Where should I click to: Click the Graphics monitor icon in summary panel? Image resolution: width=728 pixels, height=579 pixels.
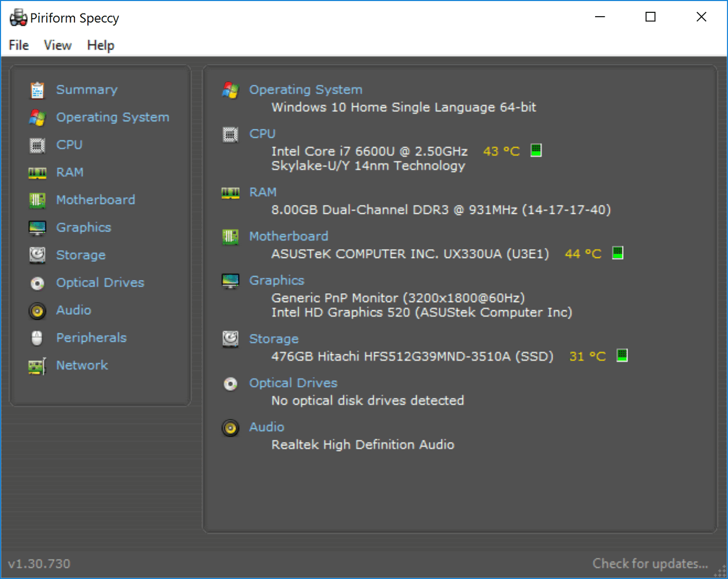point(231,281)
